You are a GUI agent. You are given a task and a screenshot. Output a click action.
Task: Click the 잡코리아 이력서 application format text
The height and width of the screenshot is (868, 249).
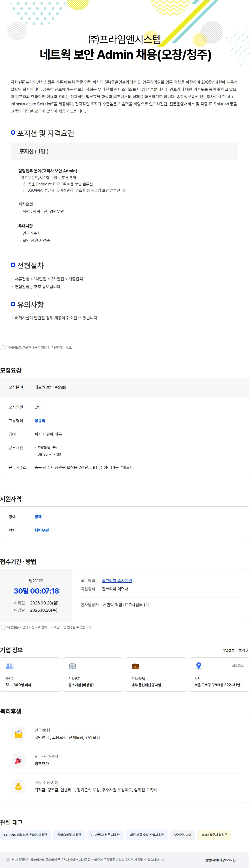coord(115,589)
